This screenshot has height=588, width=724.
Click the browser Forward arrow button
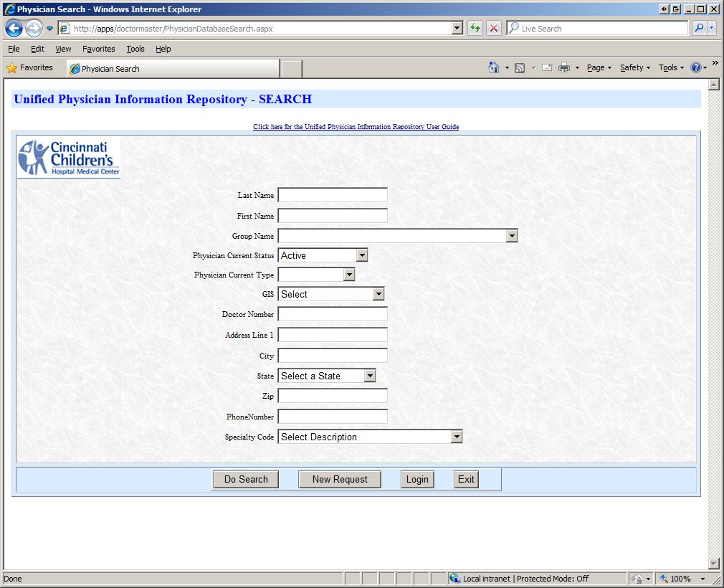[34, 28]
